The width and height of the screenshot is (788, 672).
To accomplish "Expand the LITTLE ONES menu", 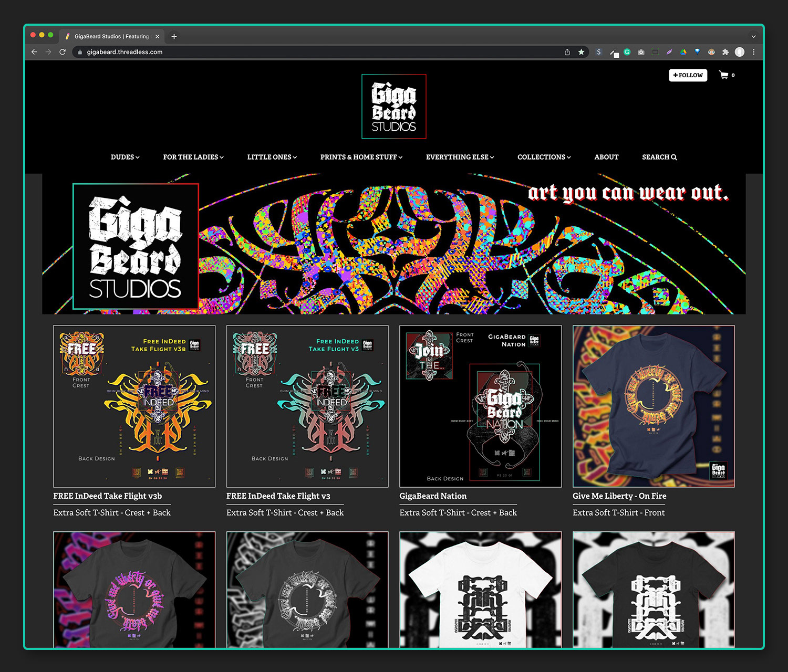I will pyautogui.click(x=272, y=157).
